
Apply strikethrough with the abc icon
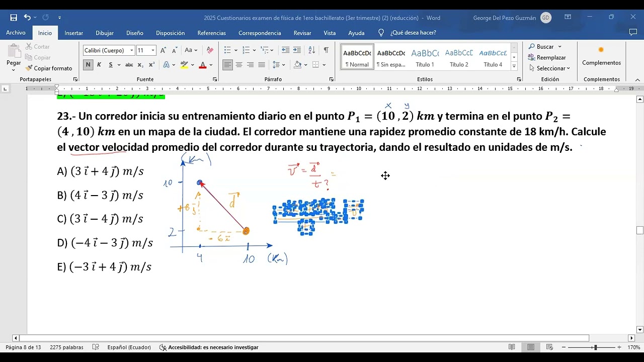click(x=129, y=65)
